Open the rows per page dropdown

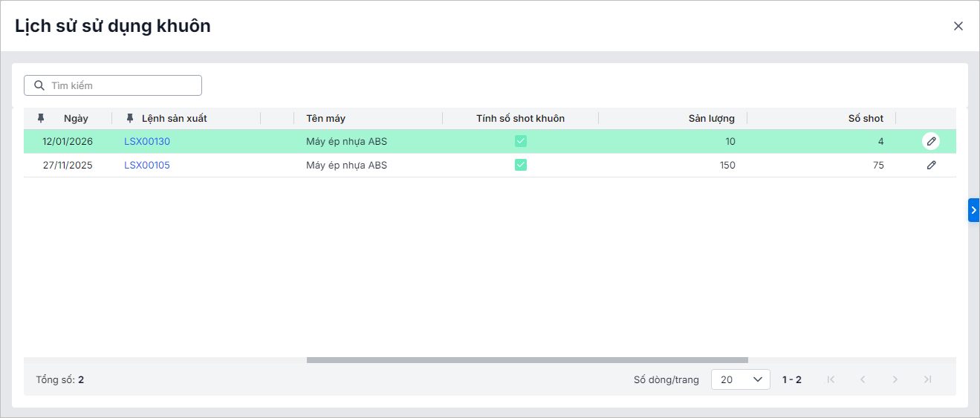(740, 379)
